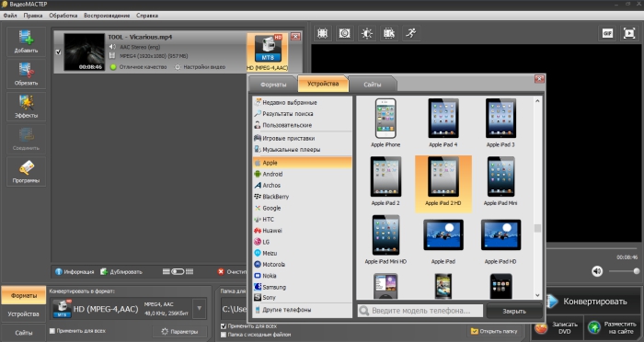The image size is (644, 342).
Task: Click the Дублировать button
Action: coord(121,272)
